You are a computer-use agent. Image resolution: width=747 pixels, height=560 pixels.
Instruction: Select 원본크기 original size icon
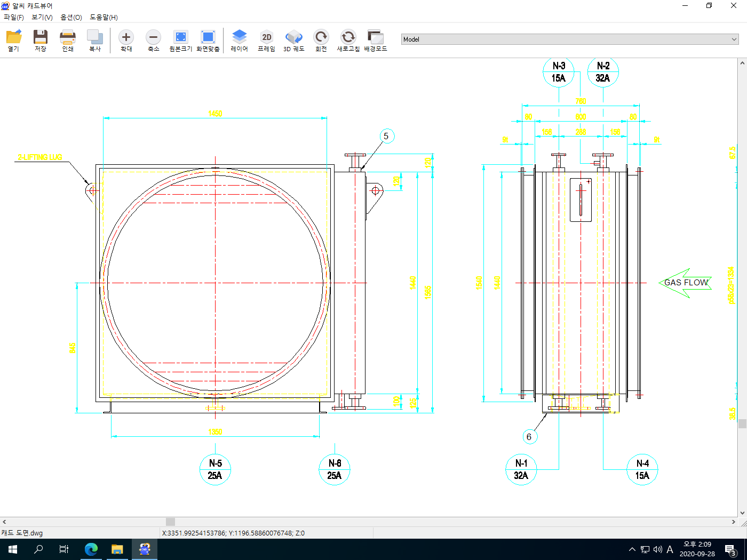point(181,41)
